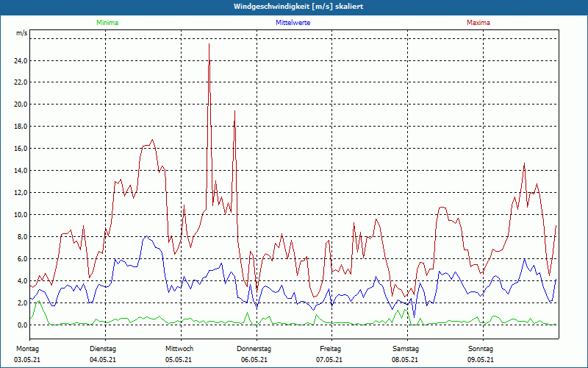
Task: Click the Dienstag day label
Action: point(103,349)
